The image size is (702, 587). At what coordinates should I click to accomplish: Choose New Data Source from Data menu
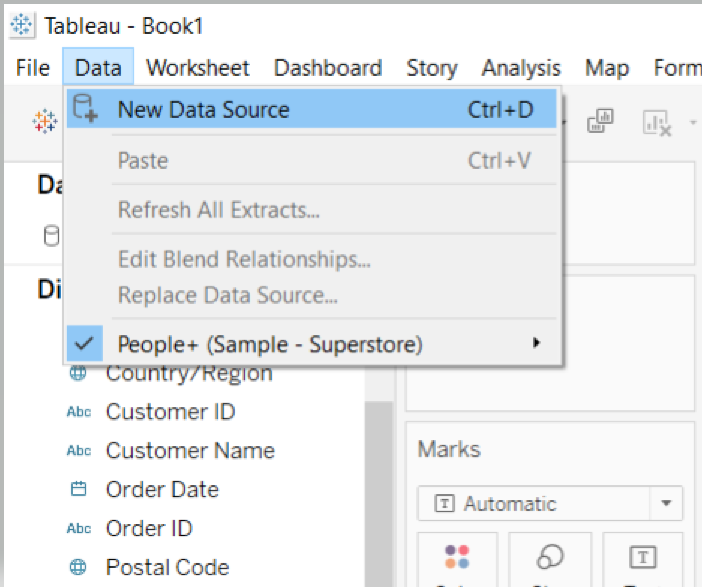312,109
